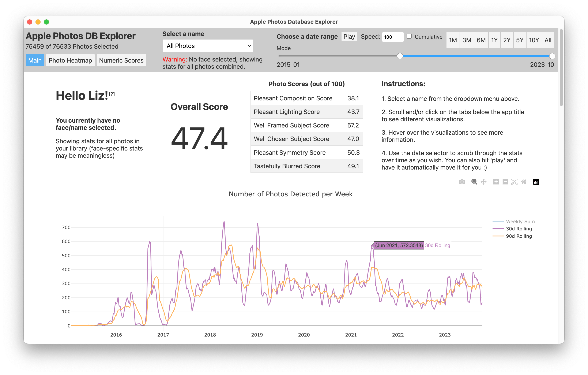588x375 pixels.
Task: Click the left date range slider handle
Action: tap(400, 56)
